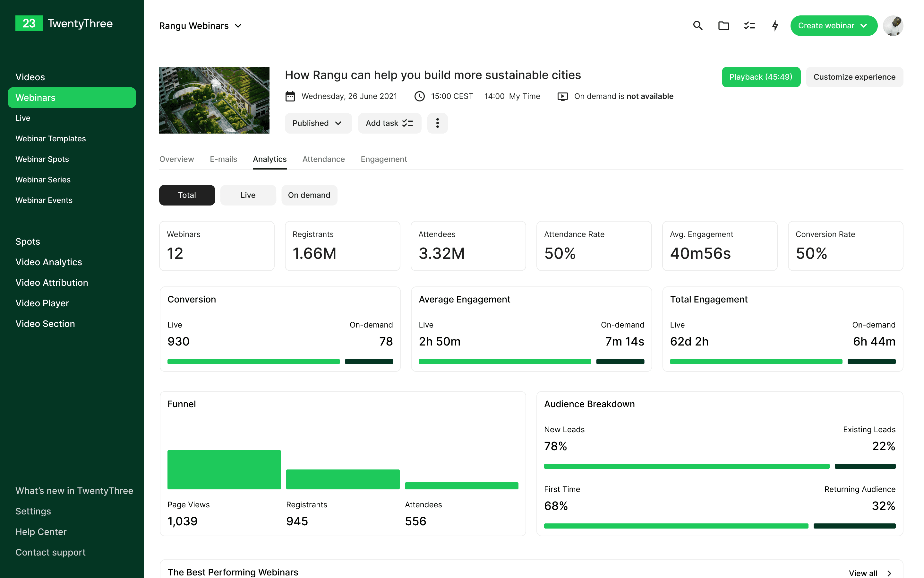Click the Registrants 1.66M stat card
The width and height of the screenshot is (924, 578).
(x=343, y=246)
